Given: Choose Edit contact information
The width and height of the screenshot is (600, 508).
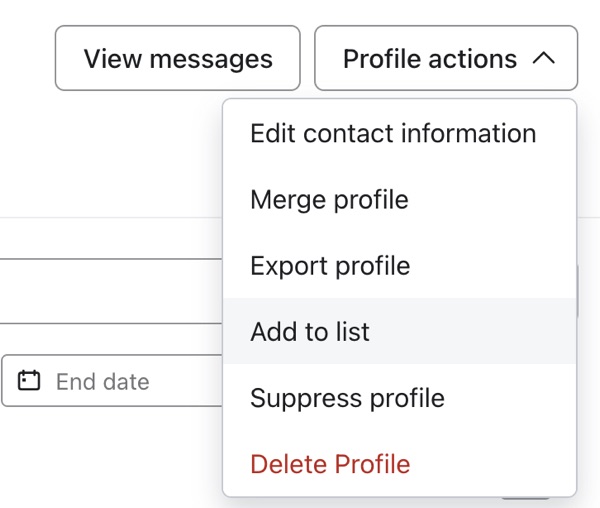Looking at the screenshot, I should pos(393,134).
